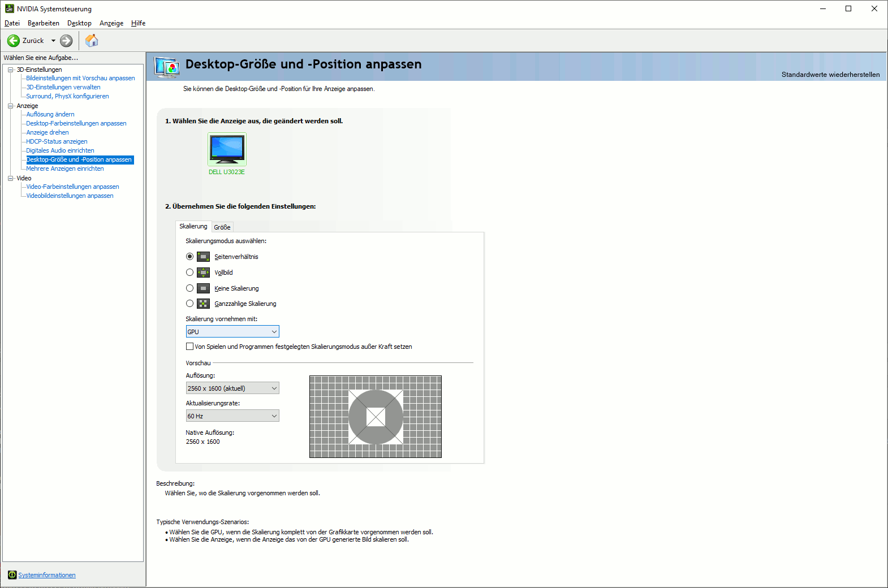Click the scaling preview test pattern image
The height and width of the screenshot is (588, 888).
pyautogui.click(x=376, y=417)
